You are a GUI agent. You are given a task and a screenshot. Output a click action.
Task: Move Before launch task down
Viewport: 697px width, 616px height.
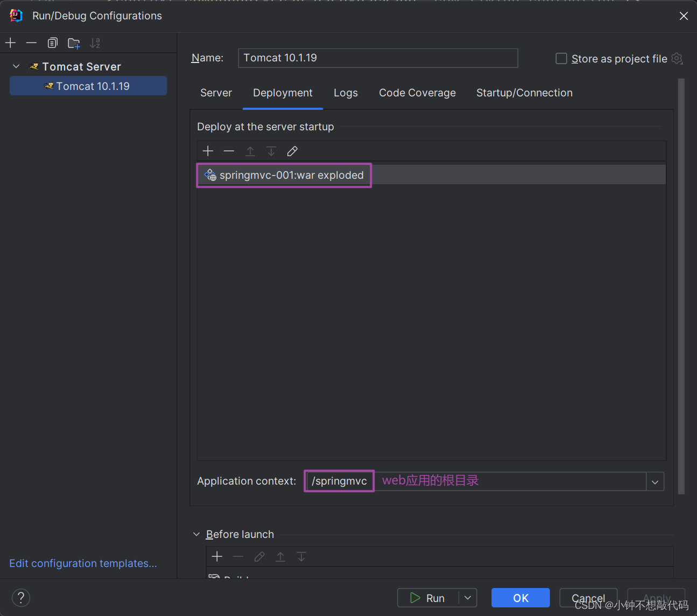point(301,556)
